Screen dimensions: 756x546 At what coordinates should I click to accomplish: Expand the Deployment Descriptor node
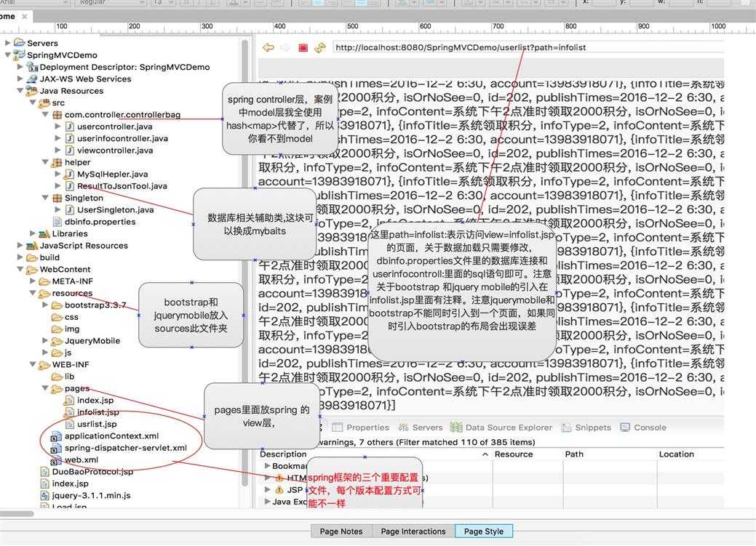coord(20,67)
